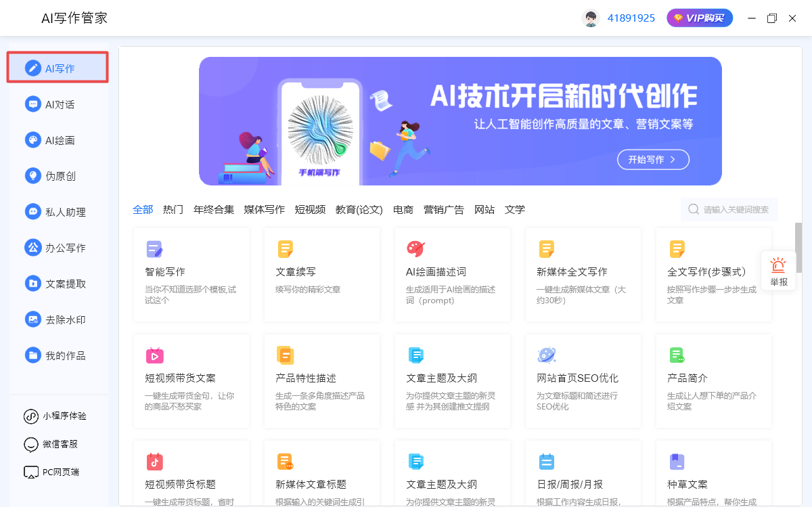This screenshot has height=507, width=812.
Task: Open the 智能写作 template card
Action: (191, 275)
